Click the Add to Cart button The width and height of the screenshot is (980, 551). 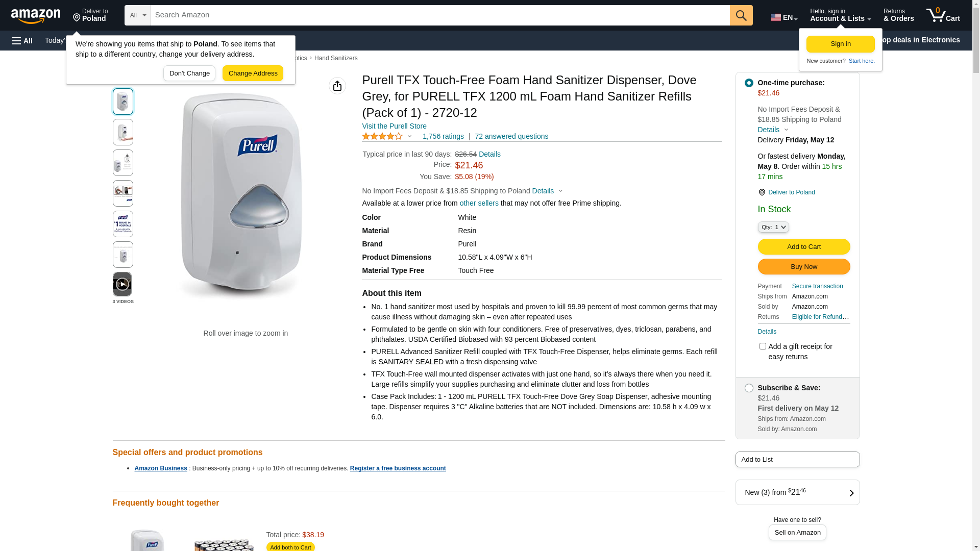coord(804,246)
